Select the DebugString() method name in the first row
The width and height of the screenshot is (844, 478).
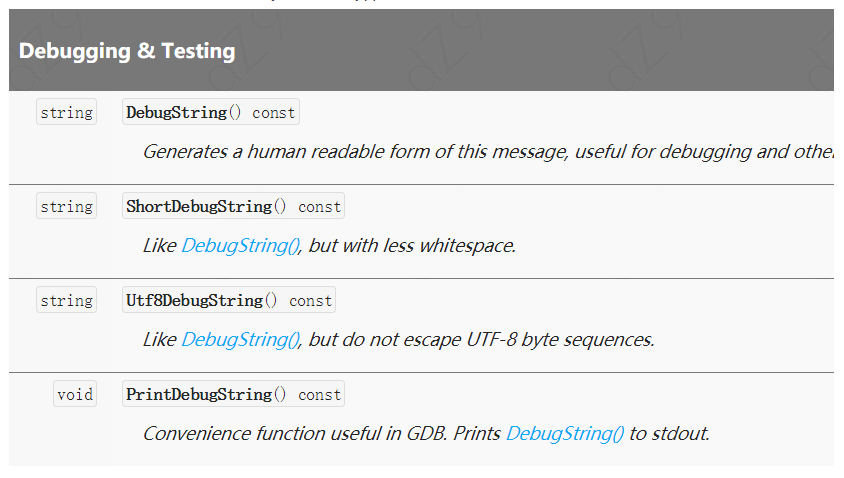(184, 113)
